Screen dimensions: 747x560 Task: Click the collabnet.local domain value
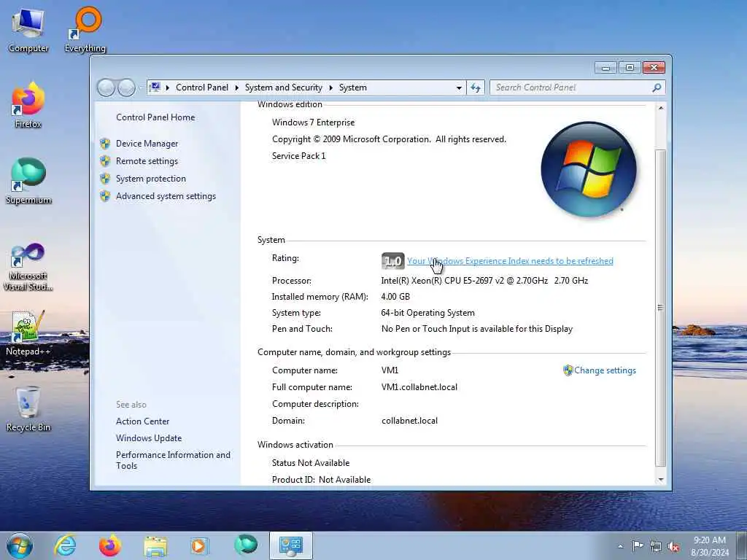tap(410, 421)
